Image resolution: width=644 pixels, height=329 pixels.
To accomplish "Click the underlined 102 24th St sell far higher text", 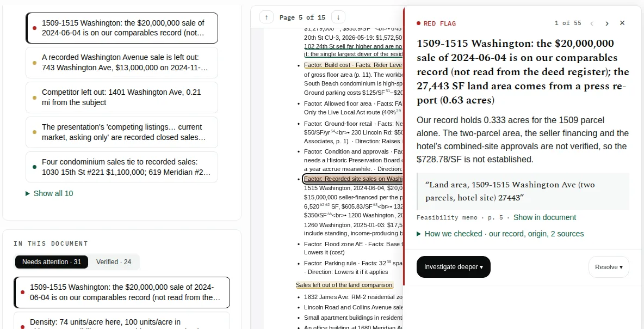I will [353, 46].
